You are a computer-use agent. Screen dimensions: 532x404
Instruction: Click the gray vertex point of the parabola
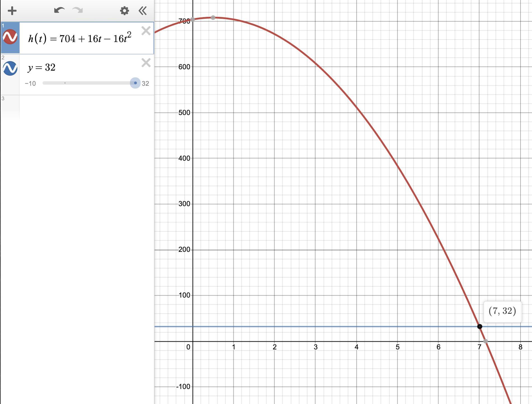click(213, 18)
